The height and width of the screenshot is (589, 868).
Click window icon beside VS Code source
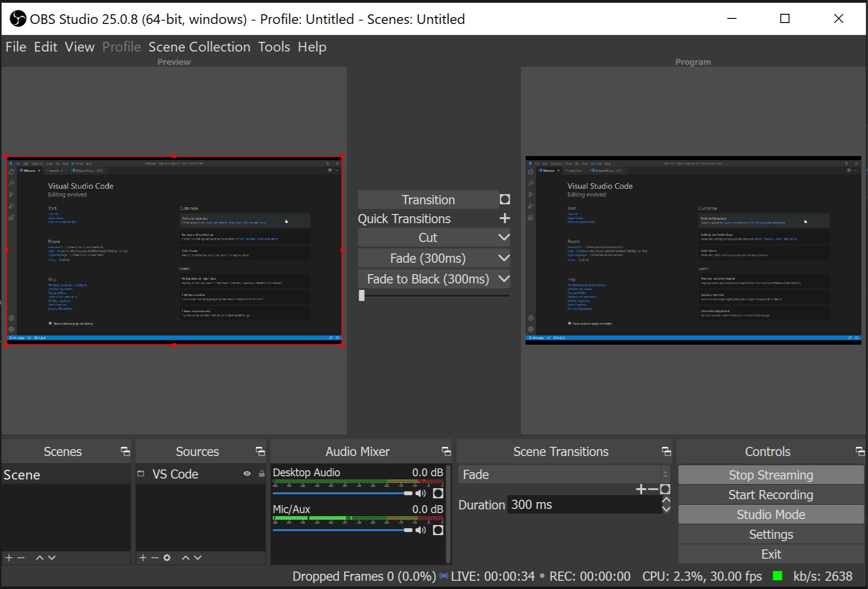(141, 474)
